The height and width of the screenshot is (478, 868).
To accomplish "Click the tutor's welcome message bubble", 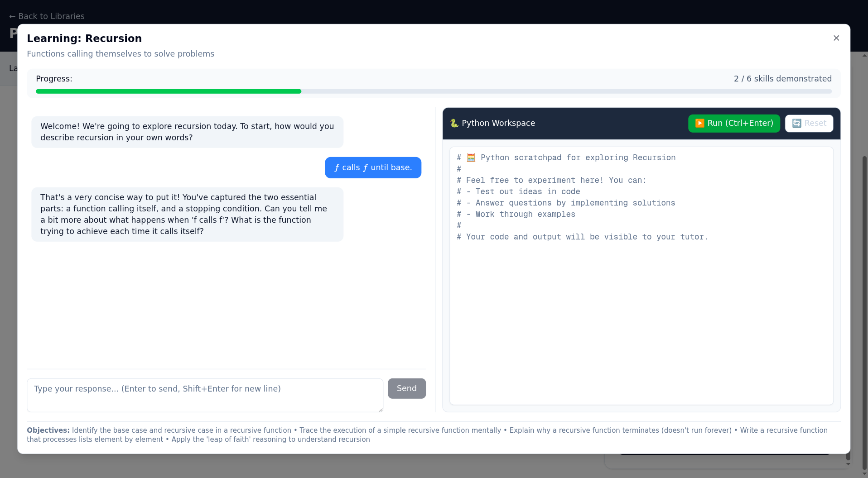I will click(187, 132).
